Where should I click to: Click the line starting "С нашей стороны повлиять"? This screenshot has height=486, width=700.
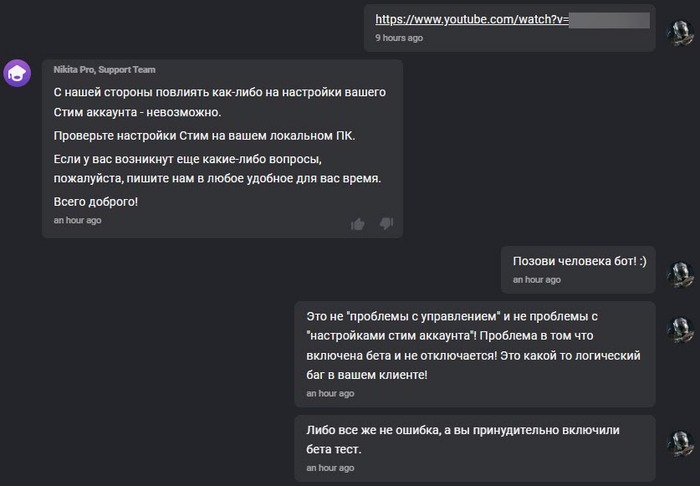click(x=219, y=92)
